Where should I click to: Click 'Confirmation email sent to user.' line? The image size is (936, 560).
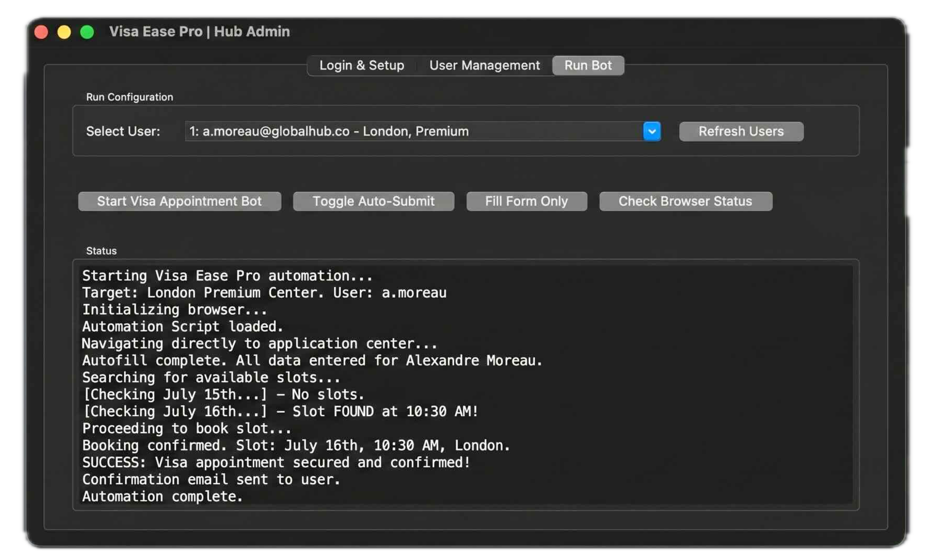[x=211, y=479]
